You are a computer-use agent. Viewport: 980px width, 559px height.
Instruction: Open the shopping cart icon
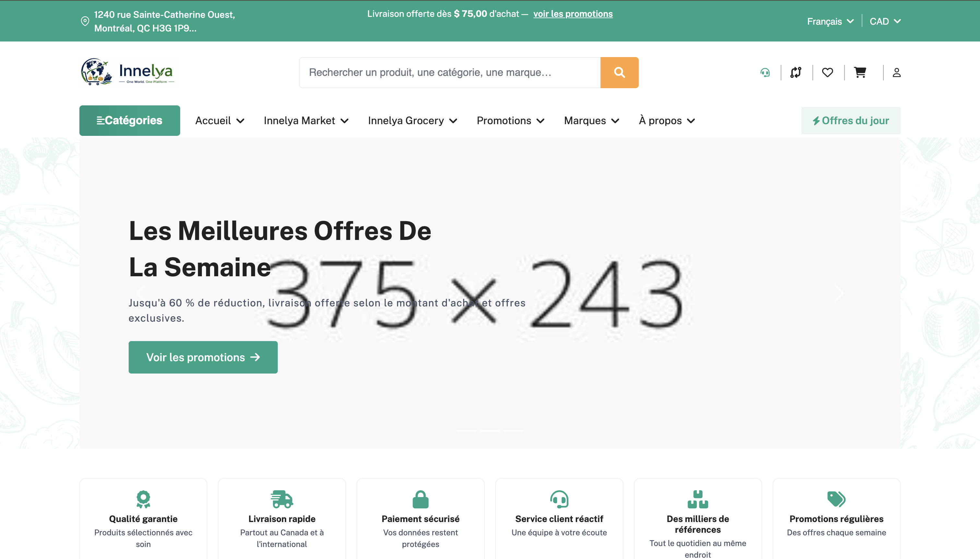point(860,72)
